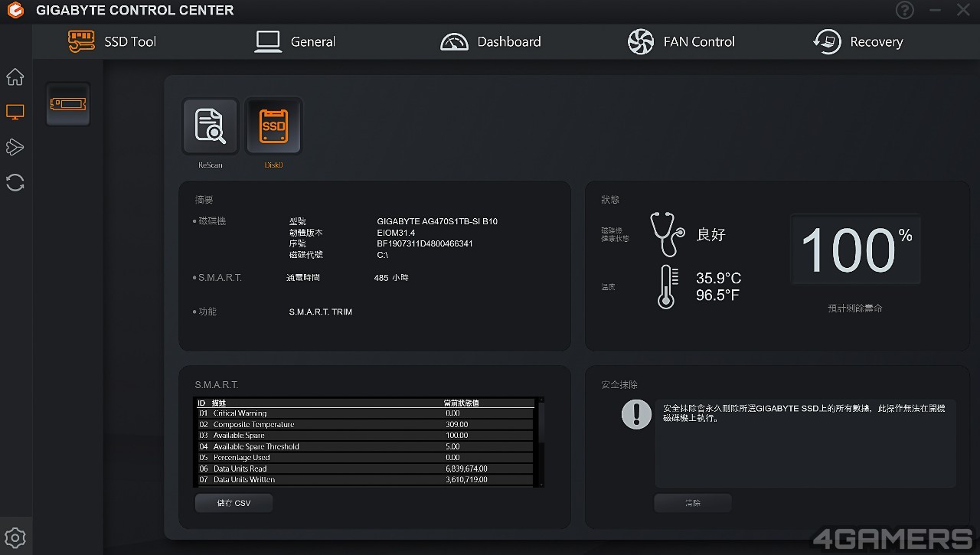Screen dimensions: 980x555
Task: Select the SSD device thumbnail
Action: (x=68, y=104)
